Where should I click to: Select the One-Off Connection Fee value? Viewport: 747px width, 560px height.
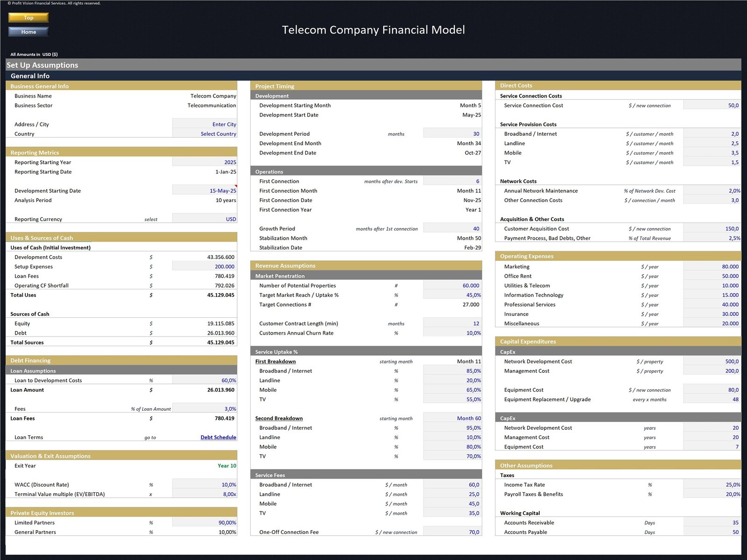pos(452,532)
